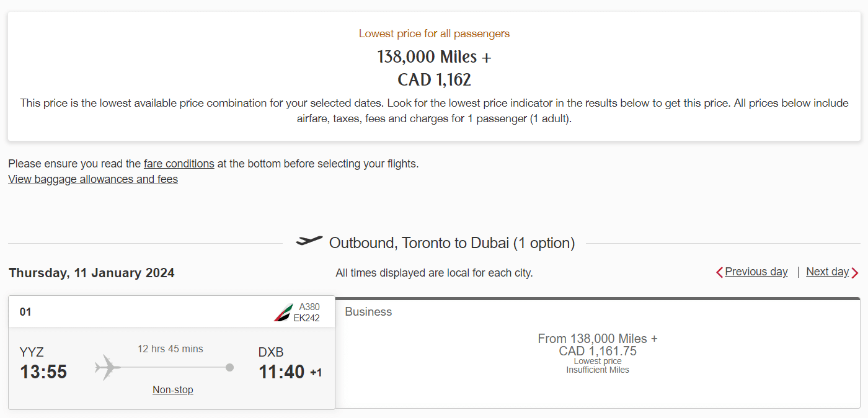Click the red right chevron for next day
Screen dimensions: 868x418
click(x=855, y=272)
